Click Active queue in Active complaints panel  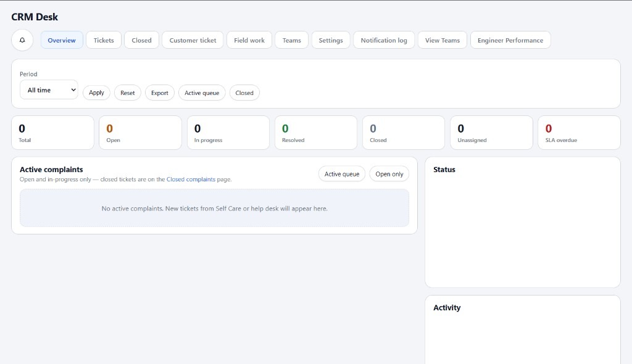[x=342, y=174]
